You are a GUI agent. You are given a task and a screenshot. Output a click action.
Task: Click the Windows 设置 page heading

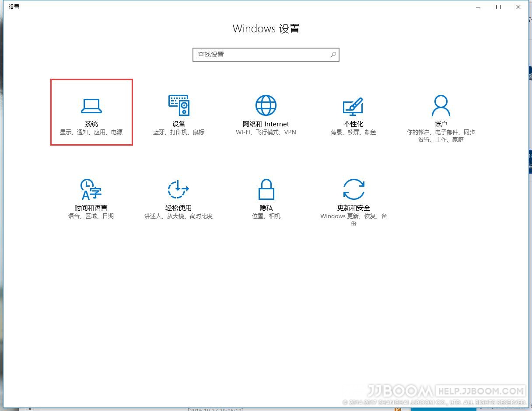pos(266,28)
